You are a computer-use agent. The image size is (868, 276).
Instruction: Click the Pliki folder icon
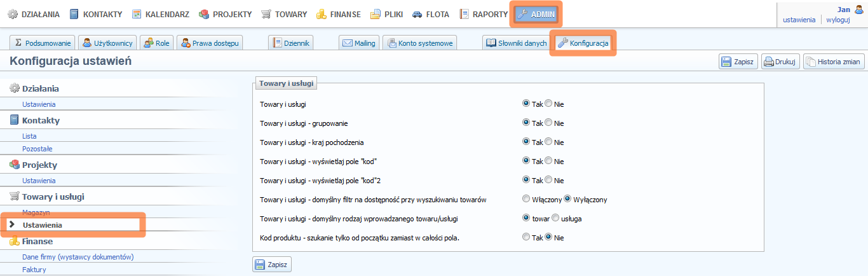click(376, 14)
